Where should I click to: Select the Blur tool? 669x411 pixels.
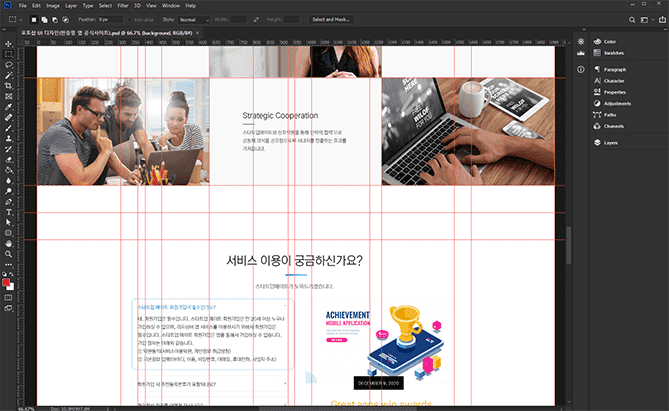pyautogui.click(x=8, y=181)
